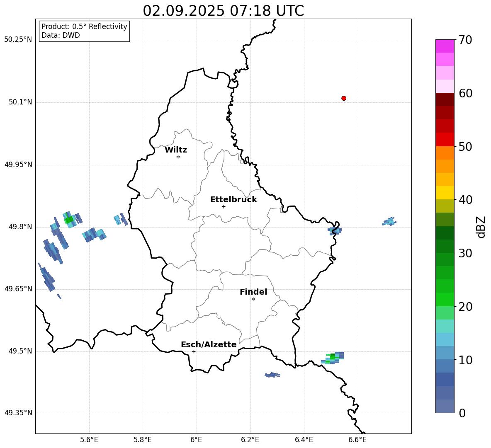Click the Wiltz label
Viewport: 491px width, 448px height.
(176, 150)
